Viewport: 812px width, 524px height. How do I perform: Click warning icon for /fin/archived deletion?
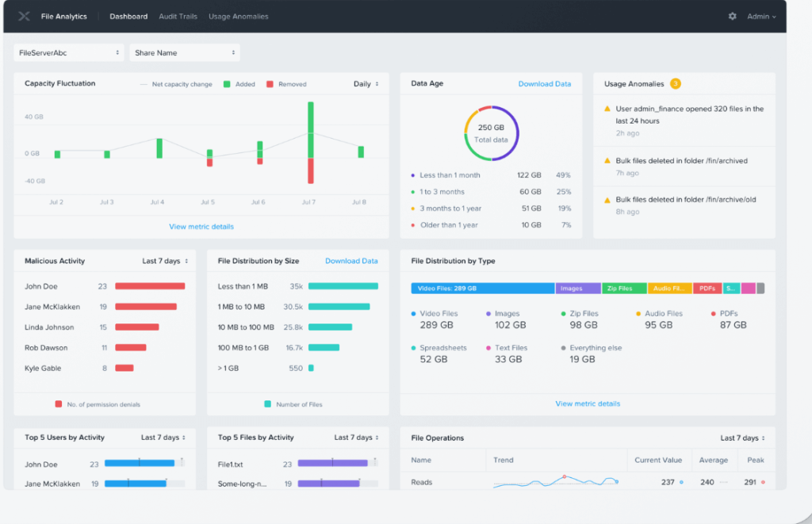pyautogui.click(x=607, y=160)
